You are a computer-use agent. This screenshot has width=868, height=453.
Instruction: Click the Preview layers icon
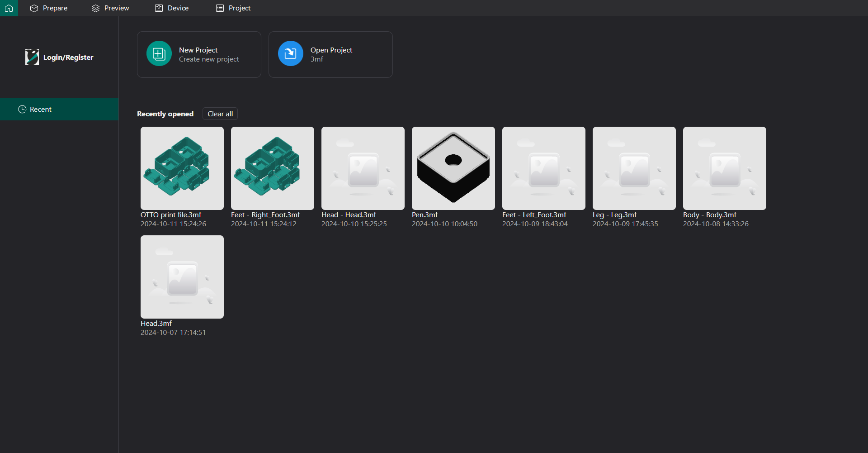pos(95,8)
